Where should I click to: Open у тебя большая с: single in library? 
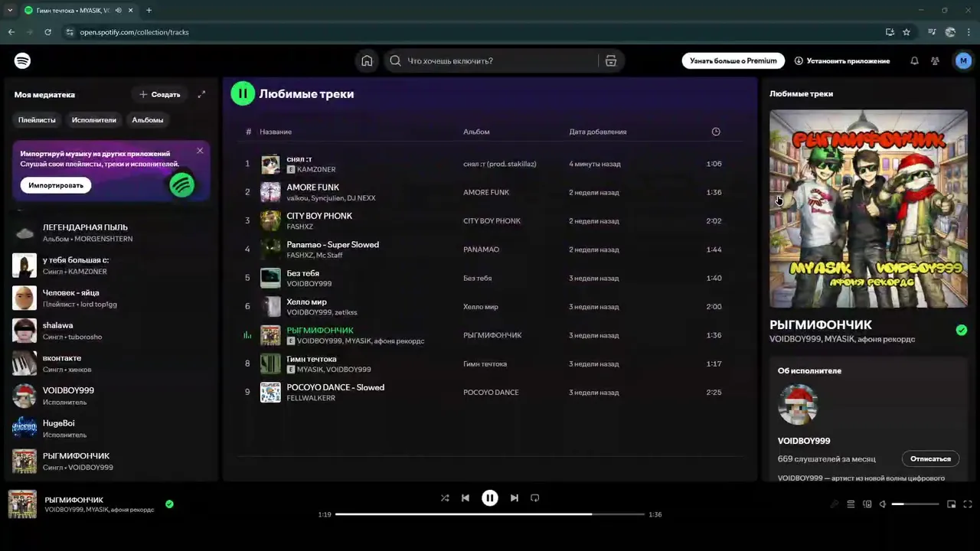coord(111,266)
